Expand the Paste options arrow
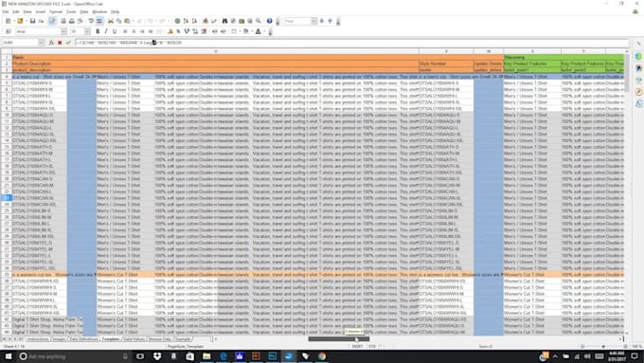The width and height of the screenshot is (644, 363). (134, 21)
